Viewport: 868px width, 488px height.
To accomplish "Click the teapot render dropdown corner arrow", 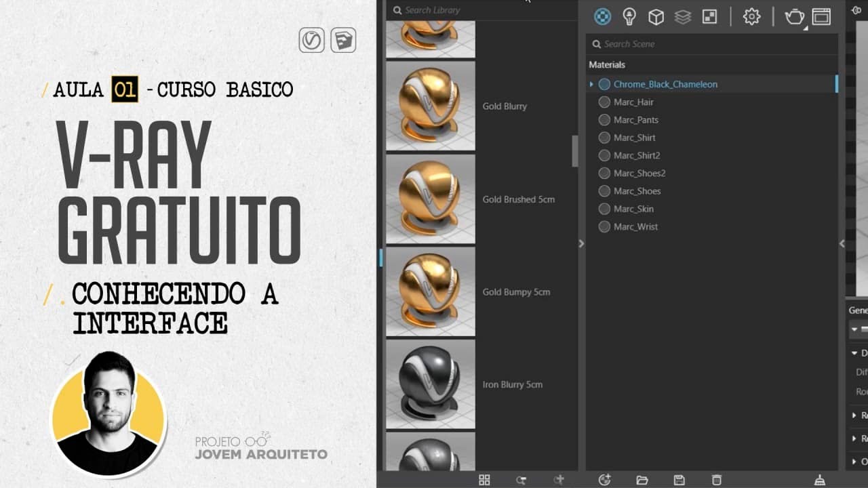I will click(x=806, y=28).
